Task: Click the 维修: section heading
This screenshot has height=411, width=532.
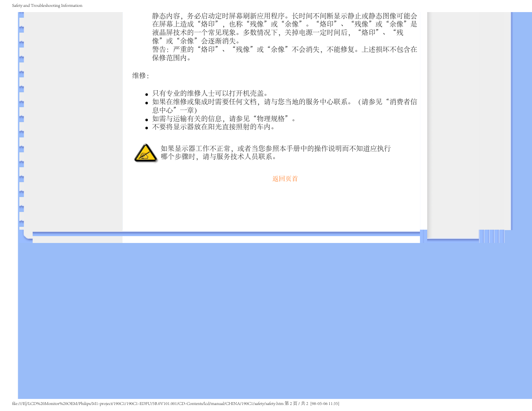Action: coord(140,76)
